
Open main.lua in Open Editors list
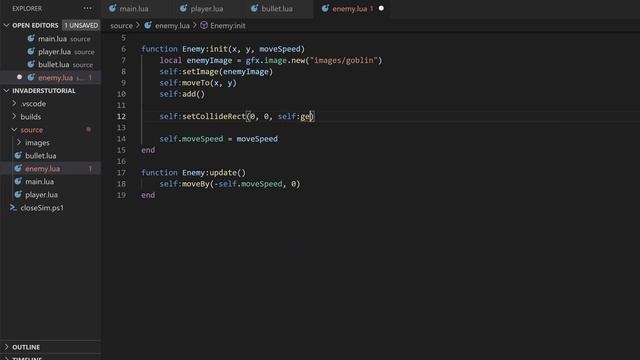point(51,39)
